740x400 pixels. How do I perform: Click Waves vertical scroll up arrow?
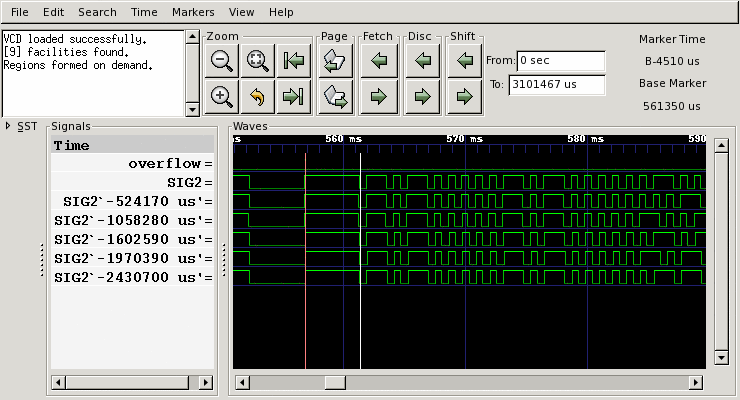click(x=721, y=145)
